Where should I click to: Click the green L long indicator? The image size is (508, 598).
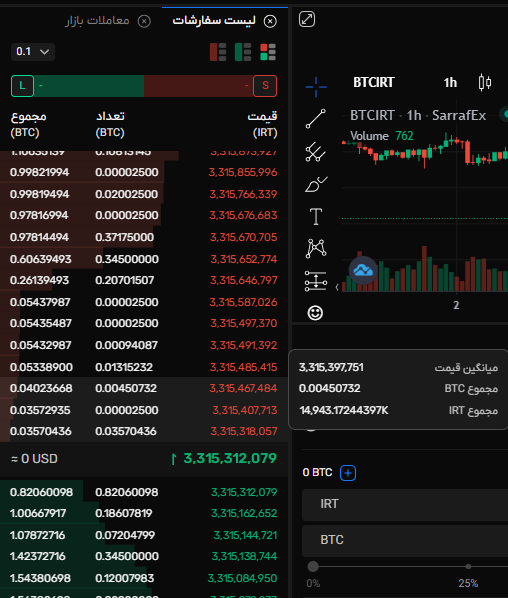[23, 86]
